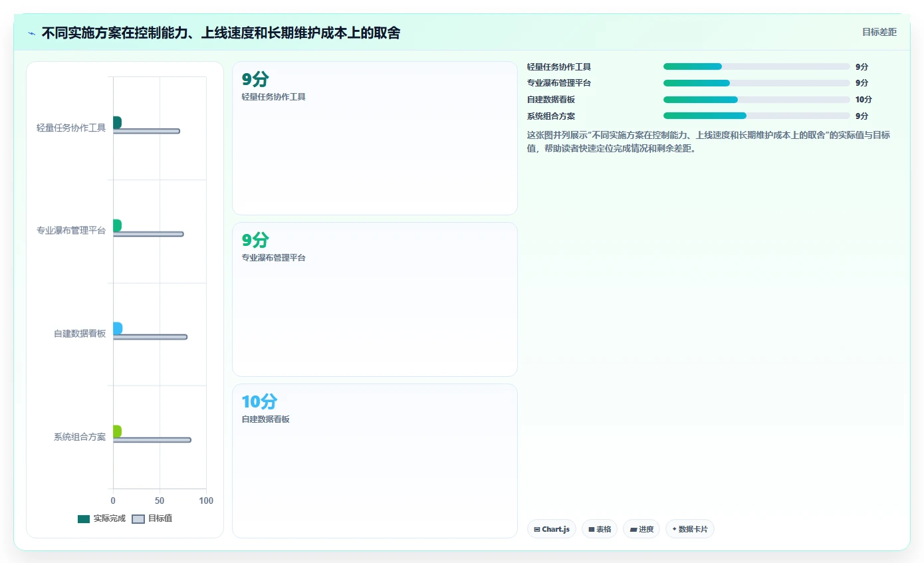Toggle the 目标值 legend item
The width and height of the screenshot is (924, 563).
point(152,518)
